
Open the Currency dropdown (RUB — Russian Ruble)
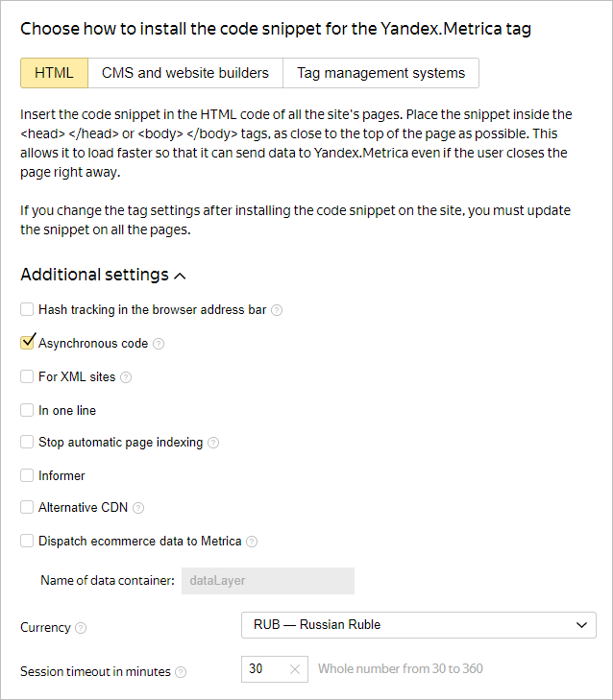419,625
